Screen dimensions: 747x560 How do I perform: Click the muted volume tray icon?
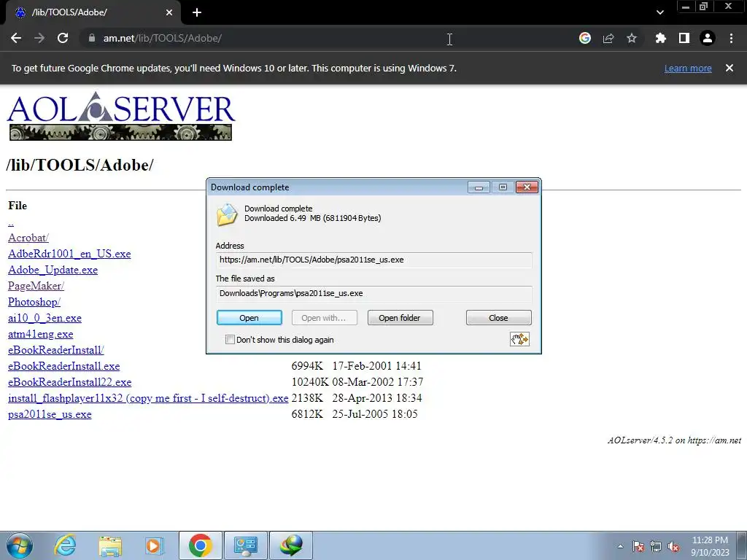(x=673, y=546)
